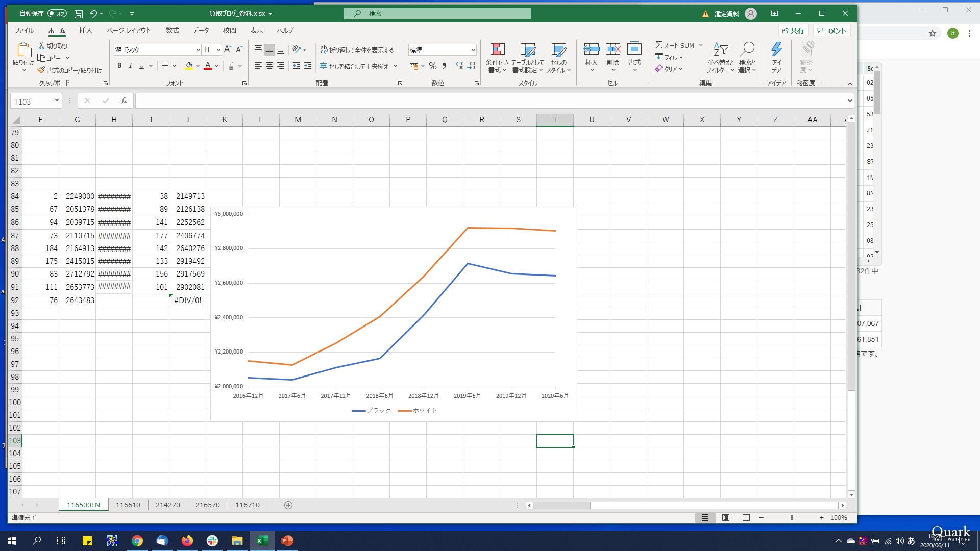The height and width of the screenshot is (551, 980).
Task: Click the decrease indent icon
Action: pyautogui.click(x=297, y=66)
